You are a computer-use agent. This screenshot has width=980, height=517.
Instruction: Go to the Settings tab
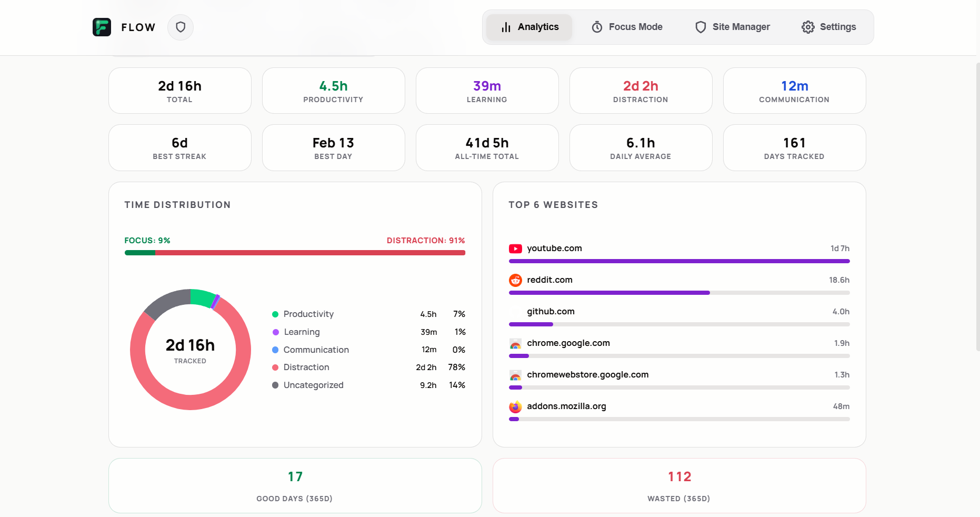pyautogui.click(x=829, y=27)
